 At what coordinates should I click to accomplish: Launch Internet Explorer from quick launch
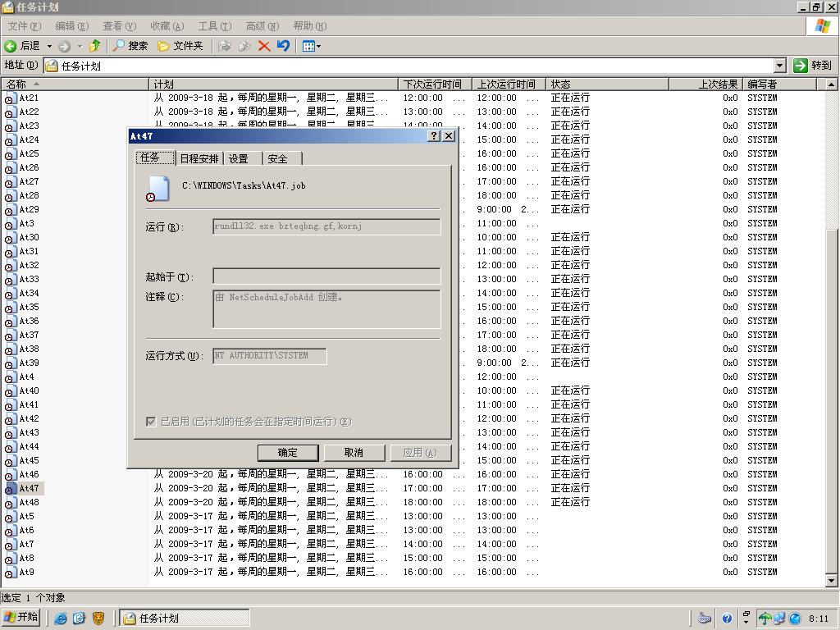[61, 619]
